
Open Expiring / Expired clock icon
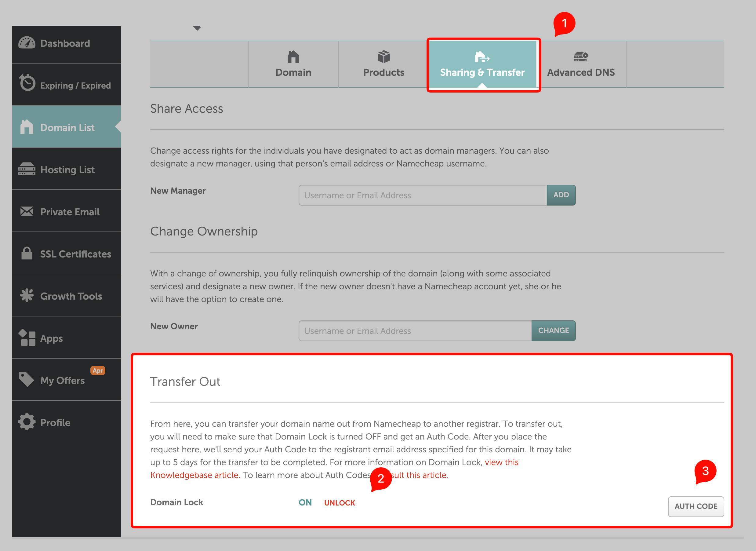coord(27,83)
